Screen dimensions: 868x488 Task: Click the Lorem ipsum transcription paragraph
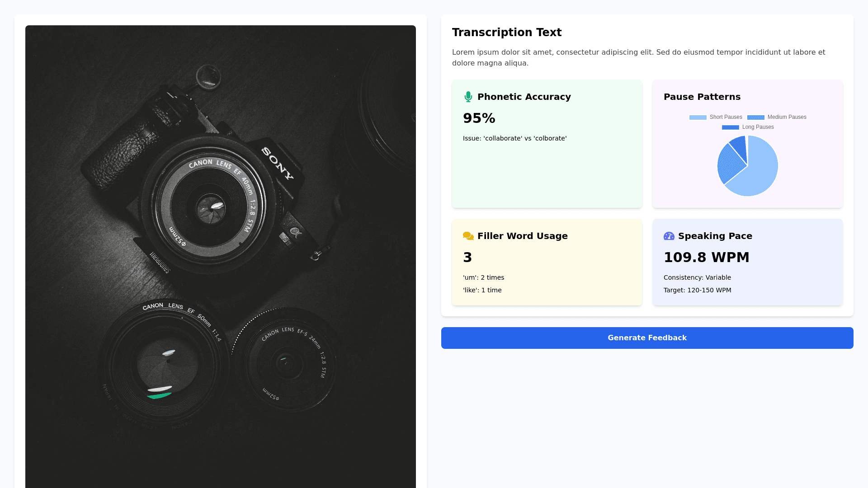[638, 57]
